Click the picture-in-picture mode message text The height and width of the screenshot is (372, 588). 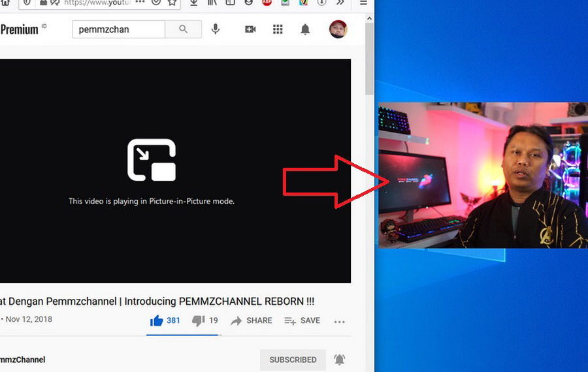152,201
